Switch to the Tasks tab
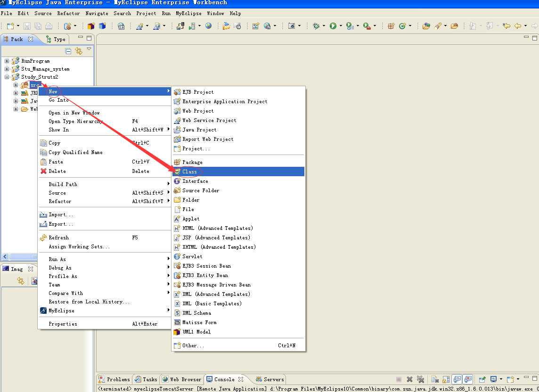This screenshot has width=539, height=392. tap(146, 379)
